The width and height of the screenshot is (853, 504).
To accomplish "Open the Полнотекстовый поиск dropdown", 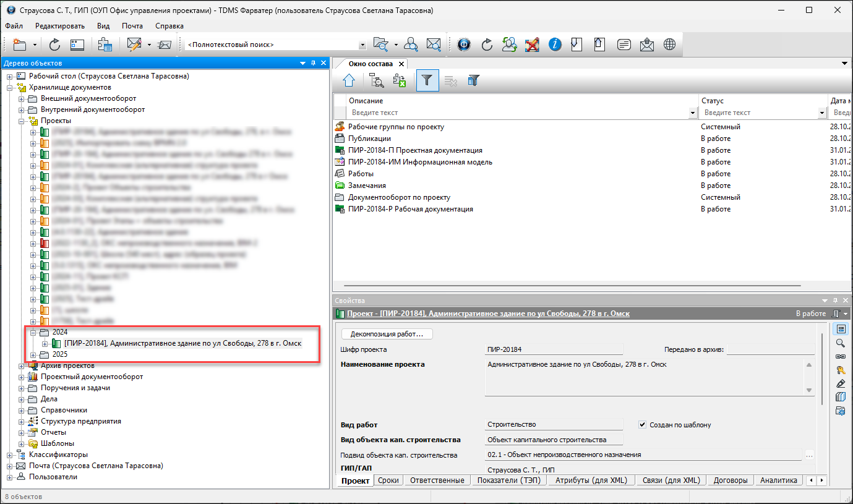I will tap(362, 45).
